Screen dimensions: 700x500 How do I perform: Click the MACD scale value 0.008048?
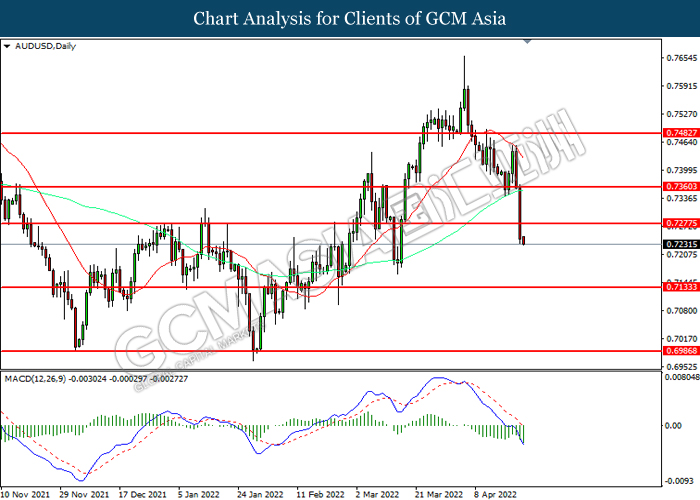[681, 377]
